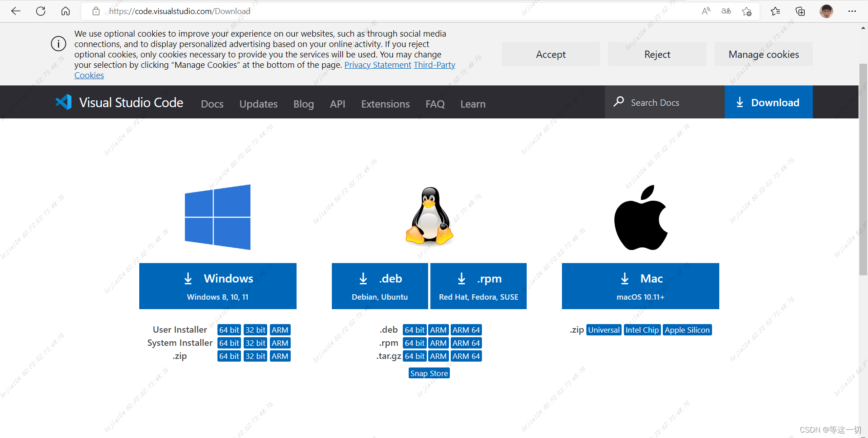The height and width of the screenshot is (438, 868).
Task: Click the Linux penguin image
Action: (429, 216)
